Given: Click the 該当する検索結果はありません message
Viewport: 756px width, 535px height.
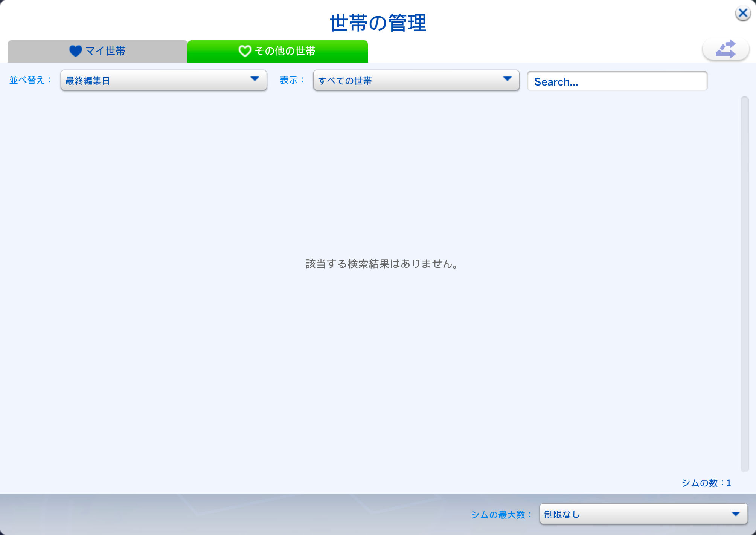Looking at the screenshot, I should click(x=382, y=264).
